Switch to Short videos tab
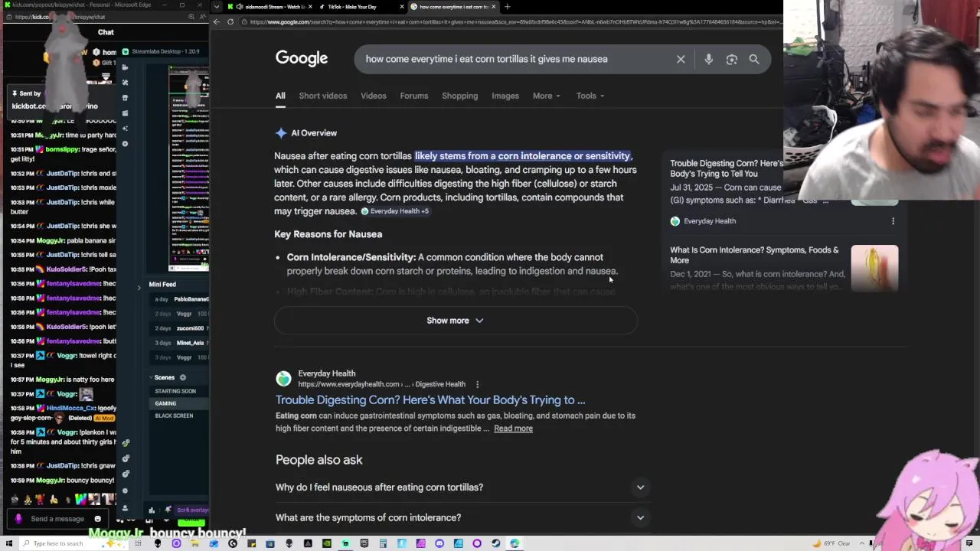The height and width of the screenshot is (551, 980). [323, 96]
